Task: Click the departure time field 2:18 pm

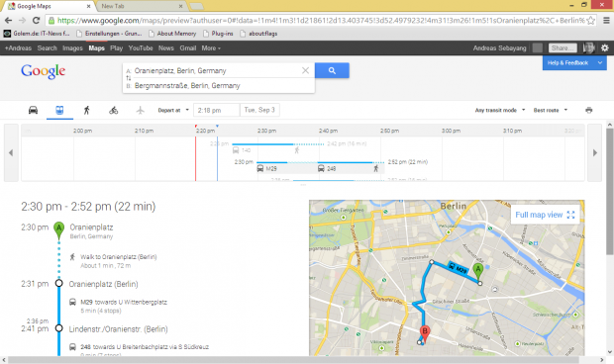Action: coord(217,110)
